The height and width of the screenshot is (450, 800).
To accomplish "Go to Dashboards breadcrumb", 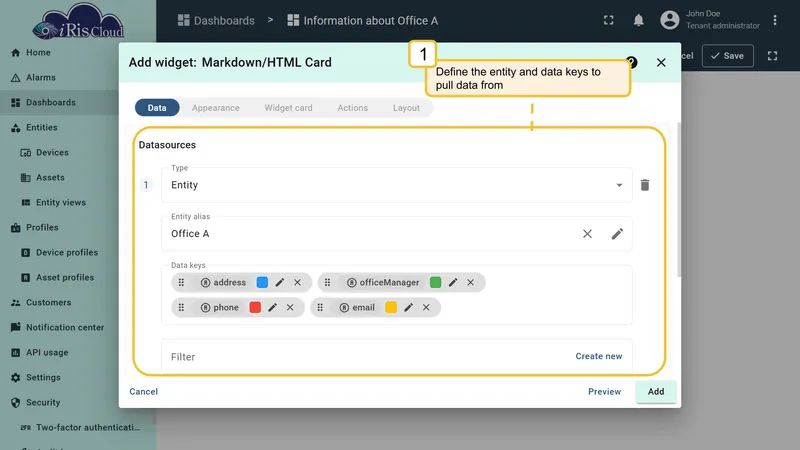I will coord(216,20).
